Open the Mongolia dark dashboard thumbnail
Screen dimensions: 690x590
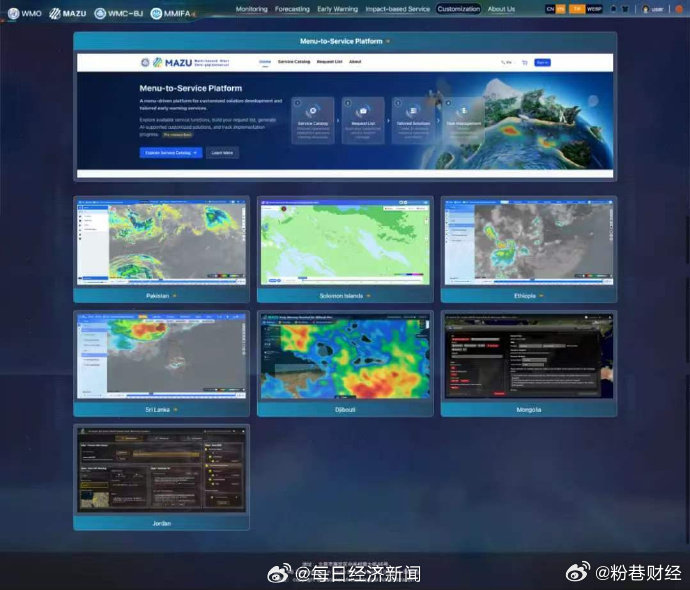[x=529, y=356]
